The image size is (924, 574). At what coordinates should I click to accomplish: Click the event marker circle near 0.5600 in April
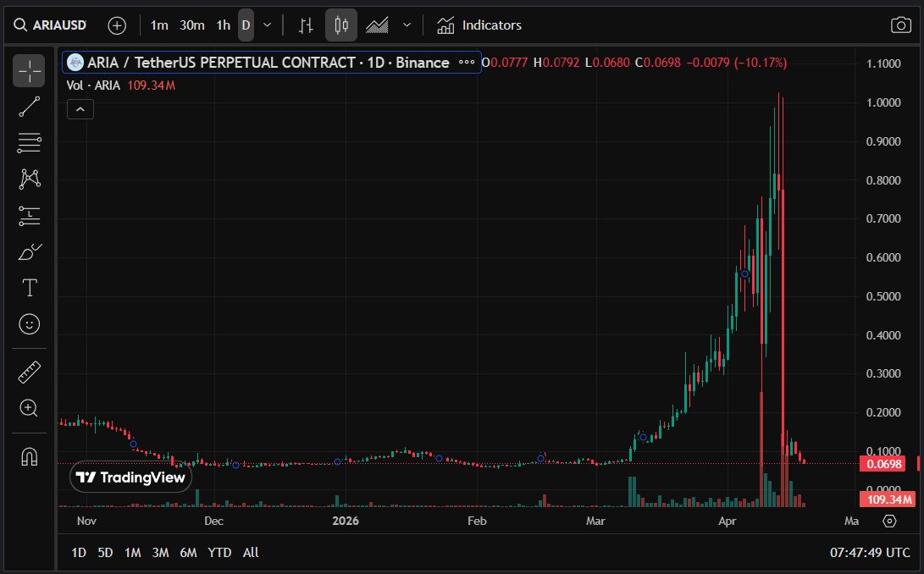click(x=744, y=274)
